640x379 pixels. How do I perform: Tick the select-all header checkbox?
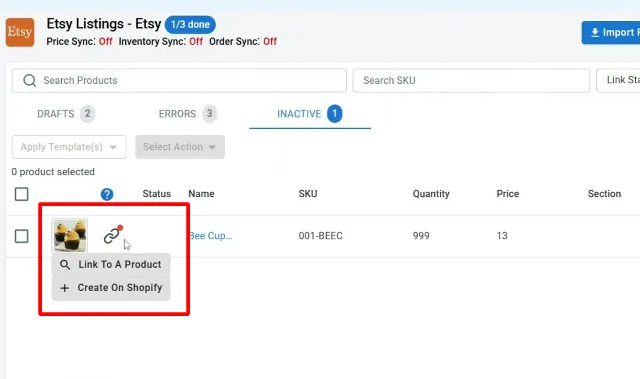click(x=22, y=194)
